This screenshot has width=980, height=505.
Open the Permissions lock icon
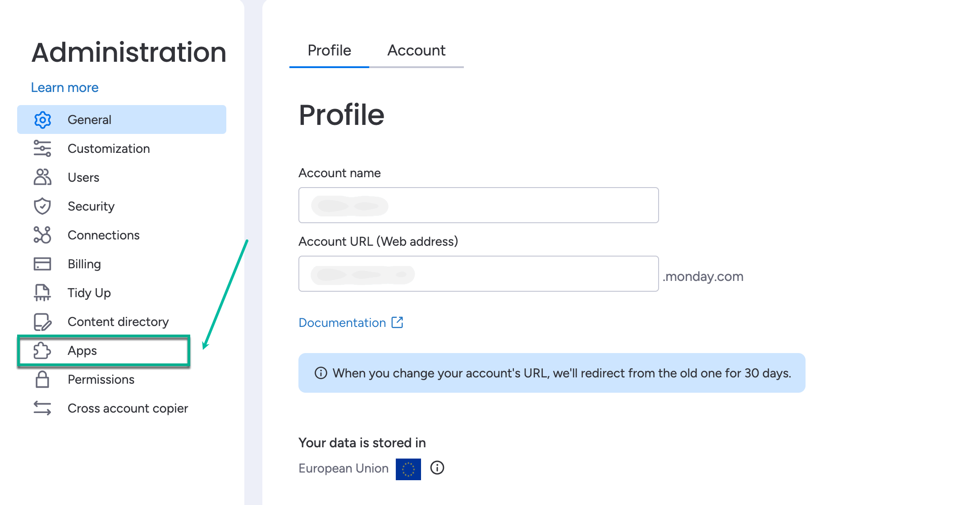point(42,379)
